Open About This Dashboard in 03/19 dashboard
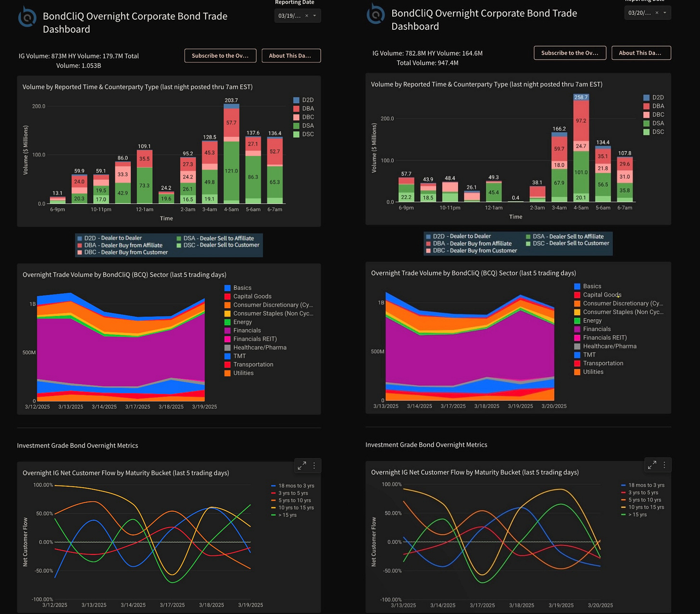 pyautogui.click(x=291, y=56)
